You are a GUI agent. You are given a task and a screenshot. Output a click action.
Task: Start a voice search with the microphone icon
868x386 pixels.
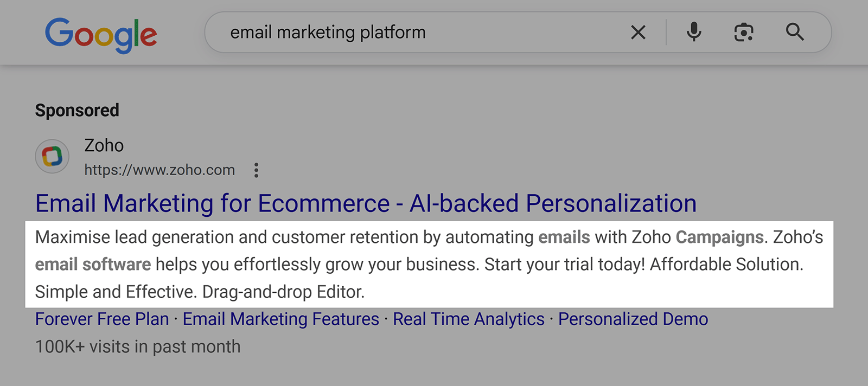[693, 32]
